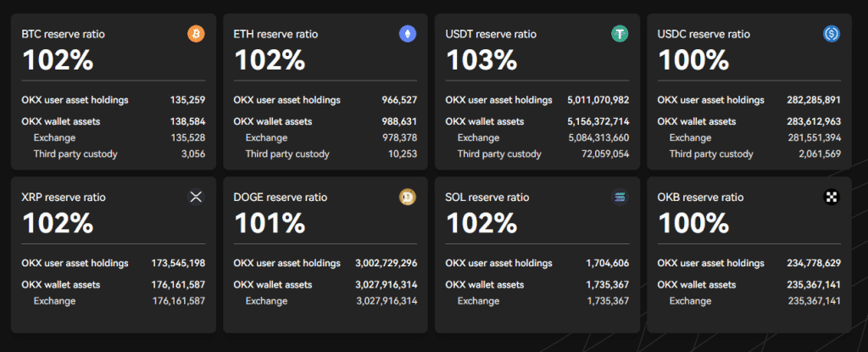This screenshot has width=868, height=352.
Task: Click the Tether USDT coin icon
Action: pyautogui.click(x=620, y=35)
